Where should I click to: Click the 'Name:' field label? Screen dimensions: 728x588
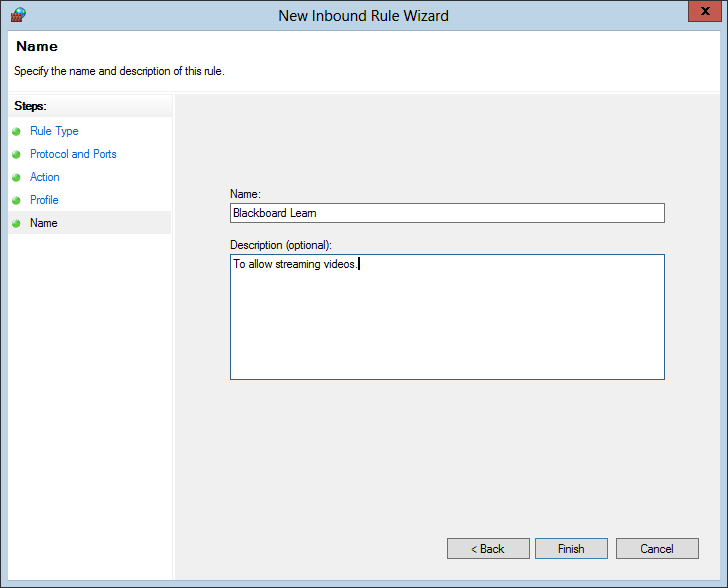(245, 194)
